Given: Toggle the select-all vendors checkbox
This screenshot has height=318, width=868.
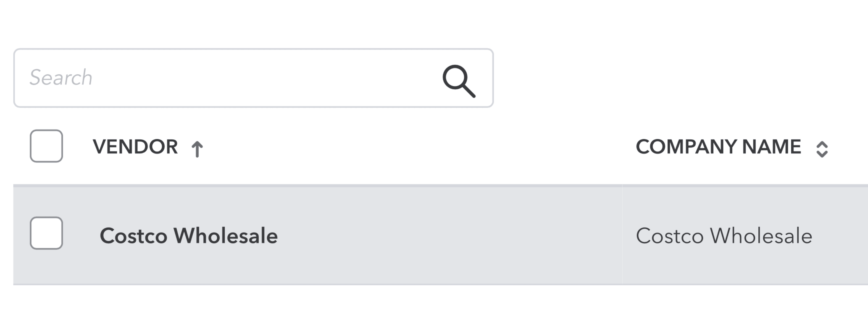Looking at the screenshot, I should pos(46,146).
